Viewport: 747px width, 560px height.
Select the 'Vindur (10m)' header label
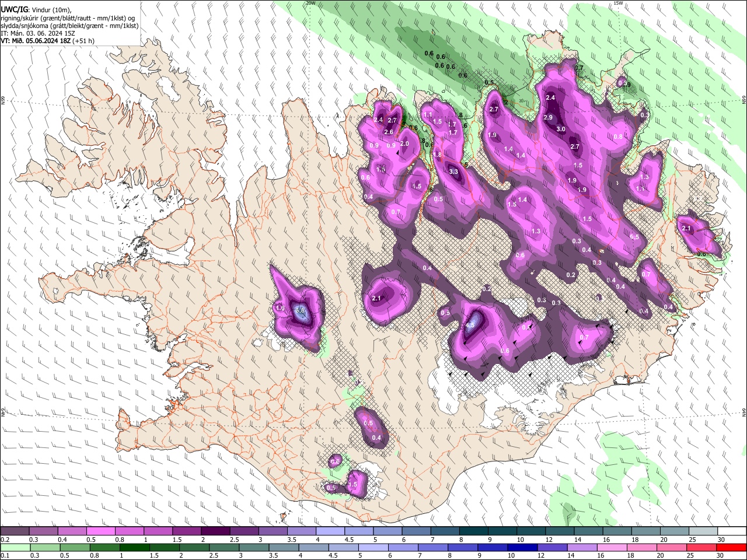pos(51,10)
